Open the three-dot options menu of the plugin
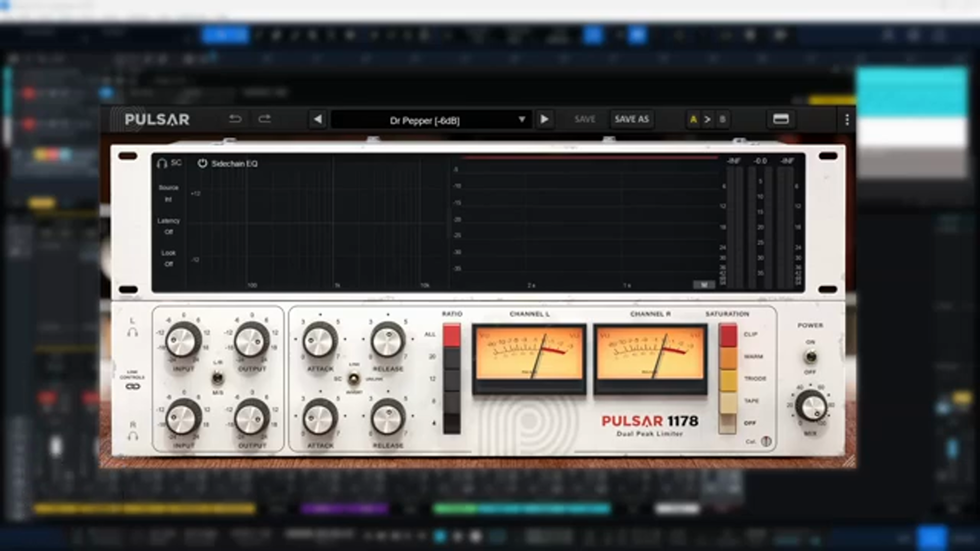 [847, 119]
